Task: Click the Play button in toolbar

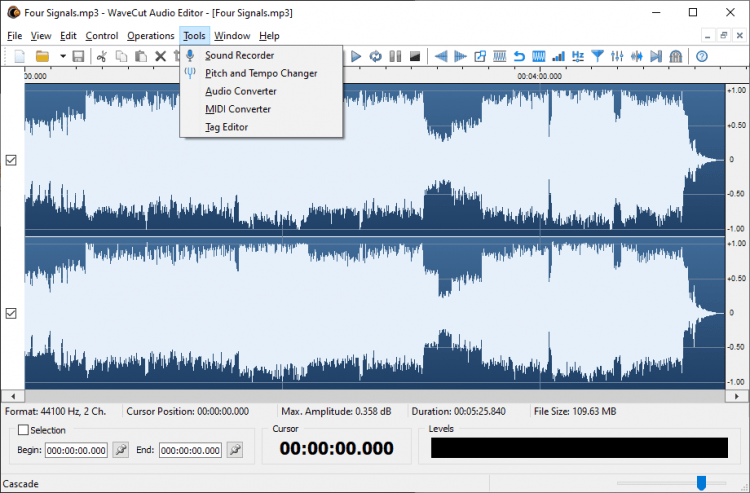Action: tap(355, 56)
